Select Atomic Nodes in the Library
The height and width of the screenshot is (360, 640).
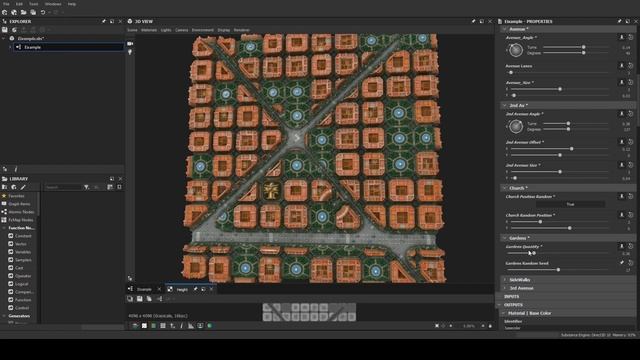click(21, 212)
